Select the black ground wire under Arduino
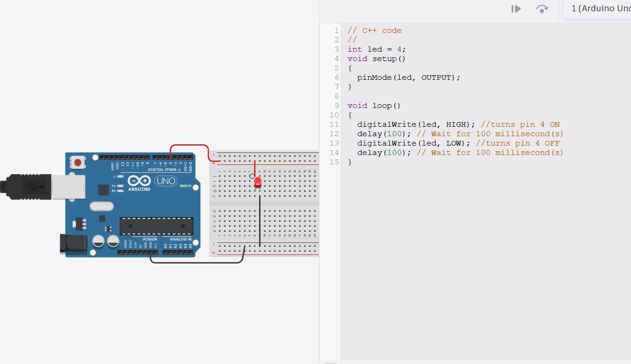 [x=197, y=262]
